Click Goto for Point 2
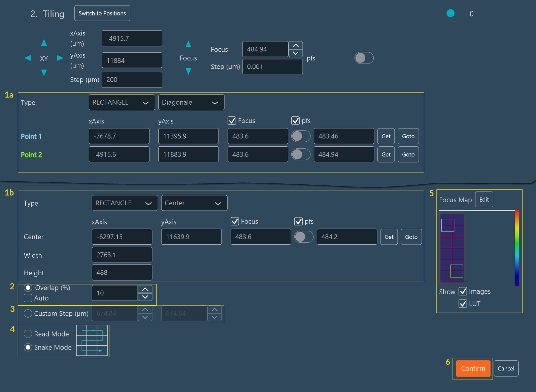 click(x=408, y=154)
